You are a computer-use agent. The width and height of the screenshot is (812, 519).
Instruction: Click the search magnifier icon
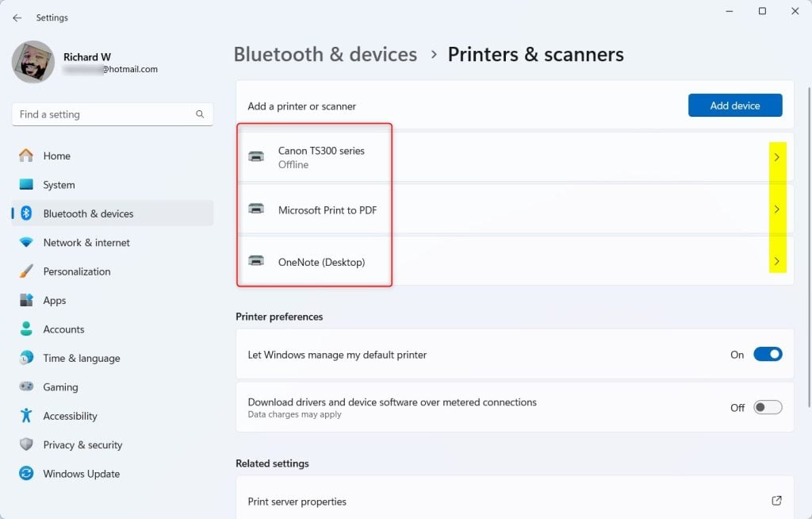pos(200,114)
